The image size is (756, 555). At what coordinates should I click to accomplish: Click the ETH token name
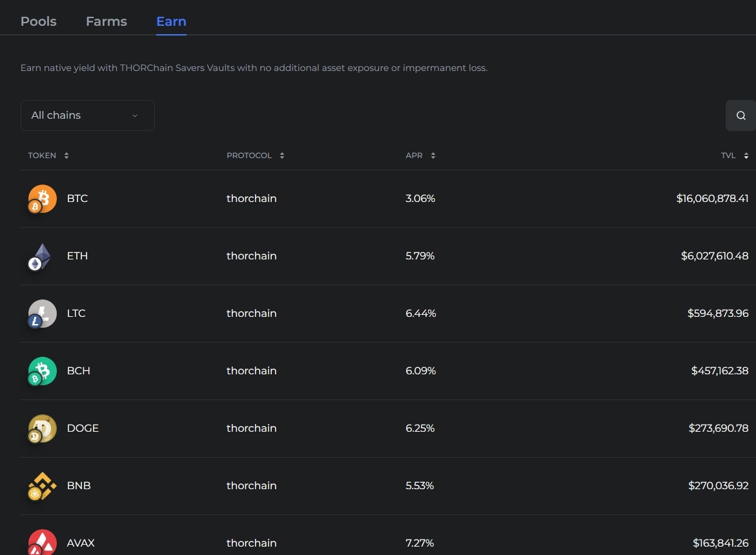[77, 256]
